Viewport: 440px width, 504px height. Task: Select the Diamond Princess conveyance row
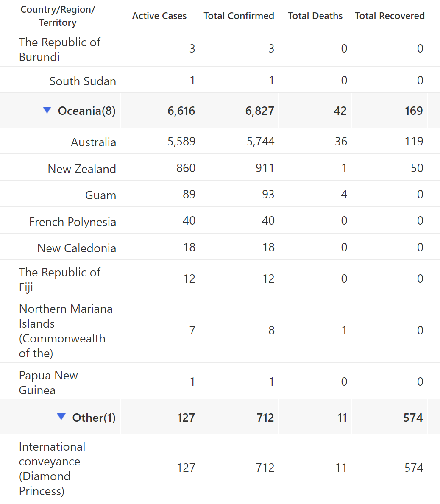coord(220,467)
